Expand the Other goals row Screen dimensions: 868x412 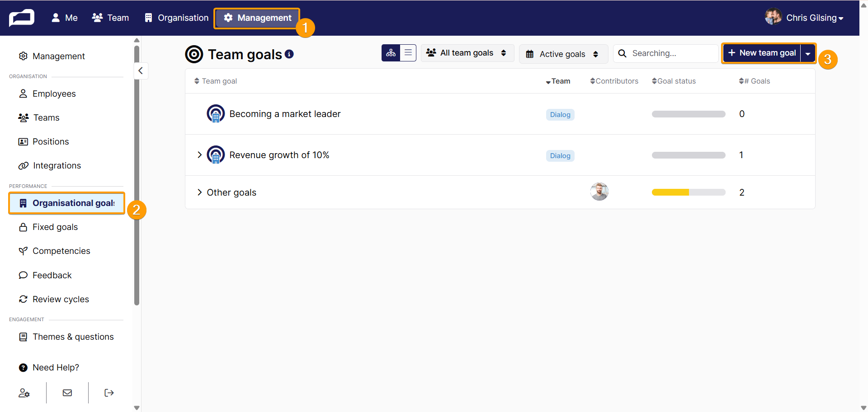point(199,192)
